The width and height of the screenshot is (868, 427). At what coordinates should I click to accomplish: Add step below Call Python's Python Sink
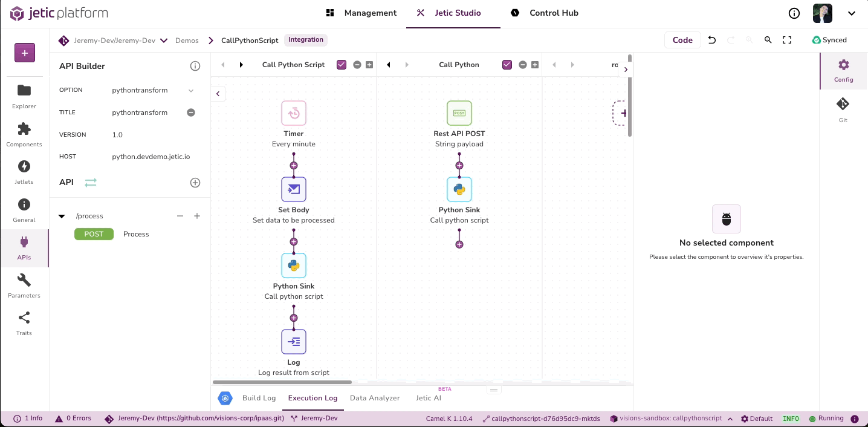point(459,244)
